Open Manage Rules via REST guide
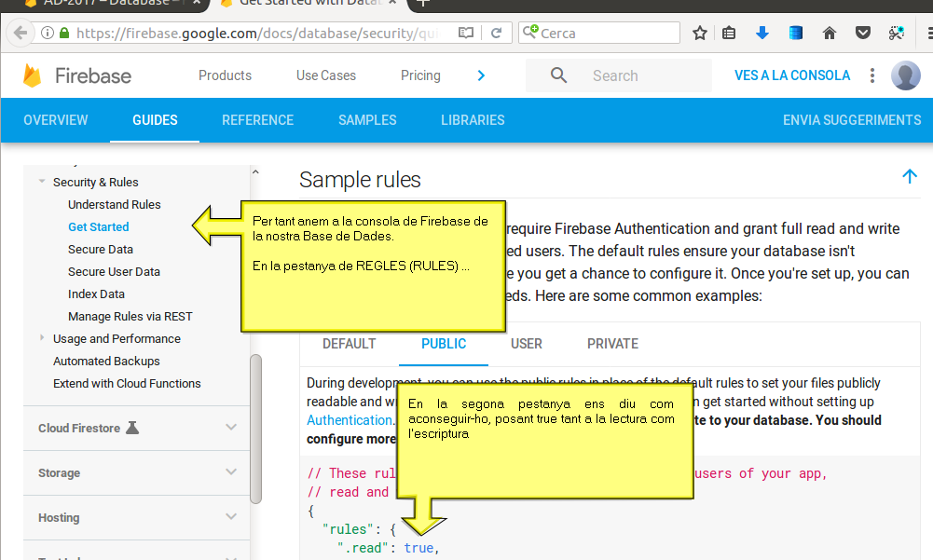Image resolution: width=933 pixels, height=560 pixels. click(130, 317)
